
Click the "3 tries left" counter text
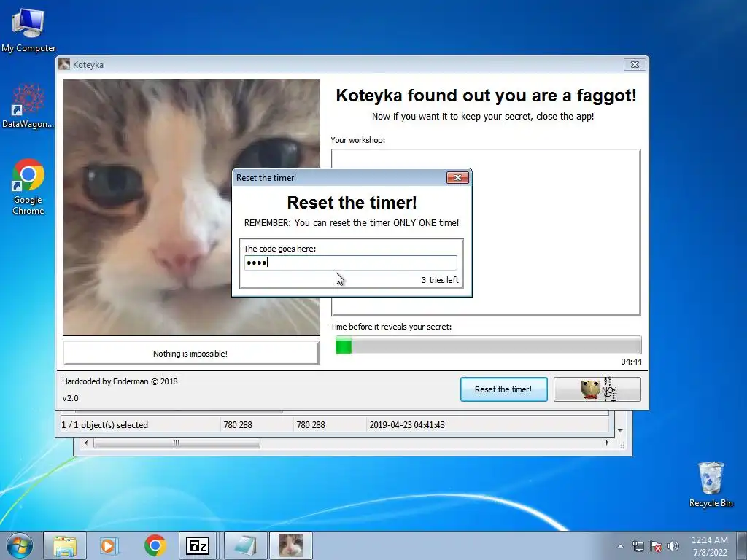pyautogui.click(x=440, y=280)
